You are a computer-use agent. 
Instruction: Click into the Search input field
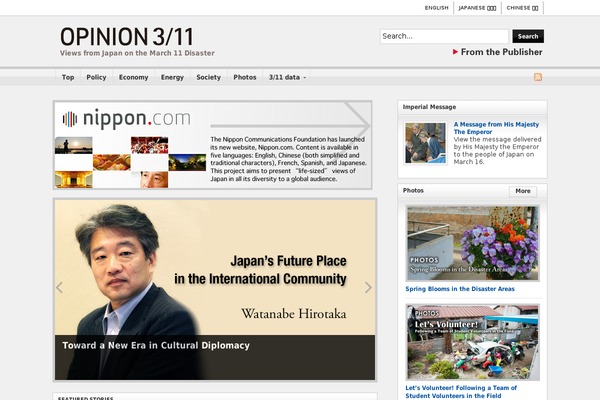click(444, 36)
